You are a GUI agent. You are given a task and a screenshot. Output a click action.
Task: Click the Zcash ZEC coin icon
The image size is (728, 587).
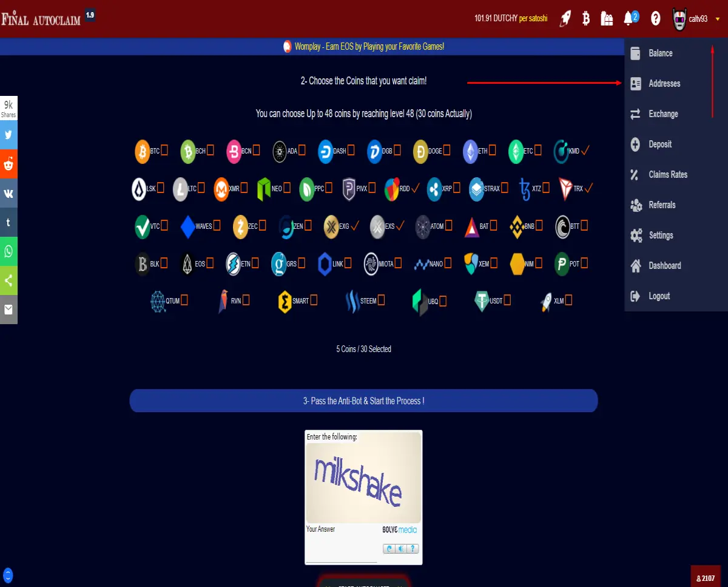(241, 226)
